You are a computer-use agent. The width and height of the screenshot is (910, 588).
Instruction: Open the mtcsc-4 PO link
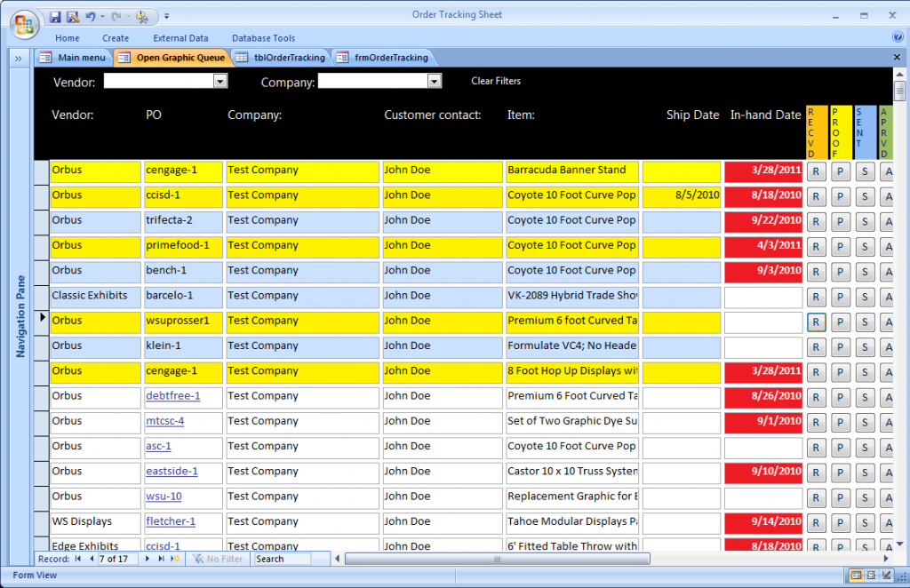[x=164, y=421]
